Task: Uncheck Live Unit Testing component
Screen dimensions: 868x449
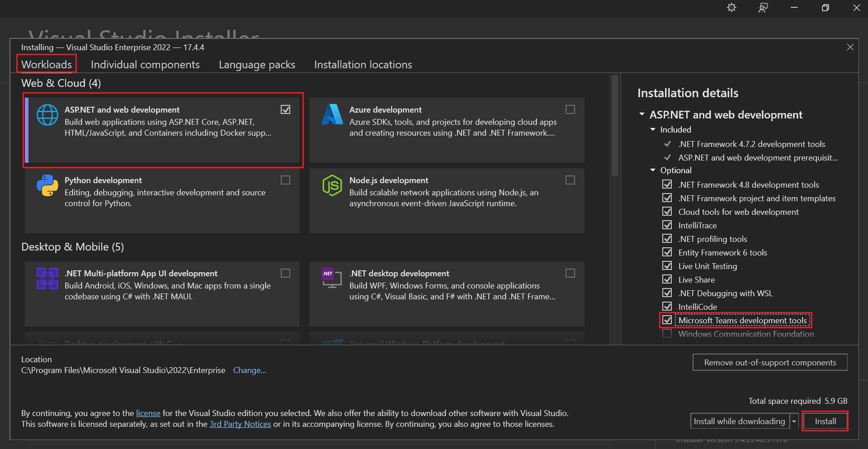Action: [667, 265]
